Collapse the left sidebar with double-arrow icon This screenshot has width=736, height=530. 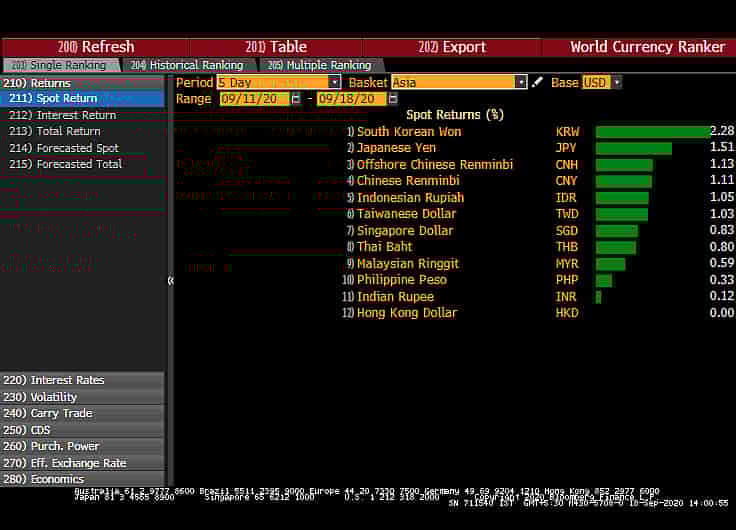pyautogui.click(x=170, y=281)
